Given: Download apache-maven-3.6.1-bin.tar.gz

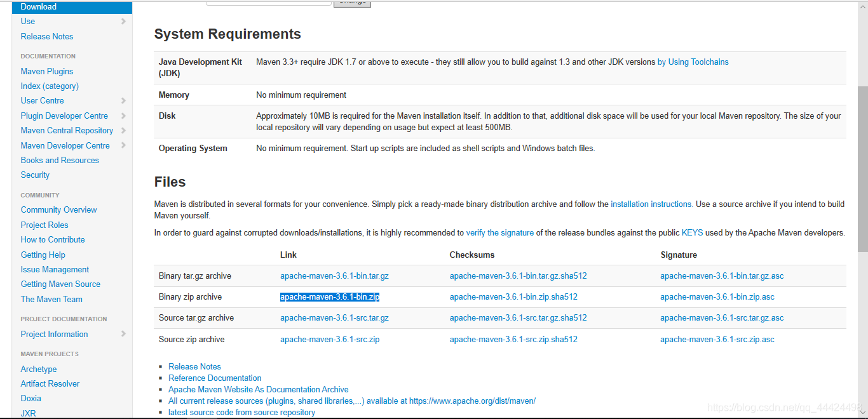Looking at the screenshot, I should click(334, 276).
